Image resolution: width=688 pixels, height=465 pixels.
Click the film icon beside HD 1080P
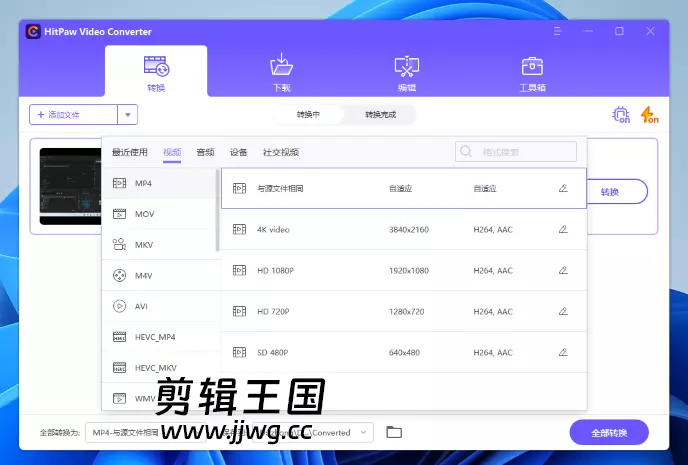[240, 270]
